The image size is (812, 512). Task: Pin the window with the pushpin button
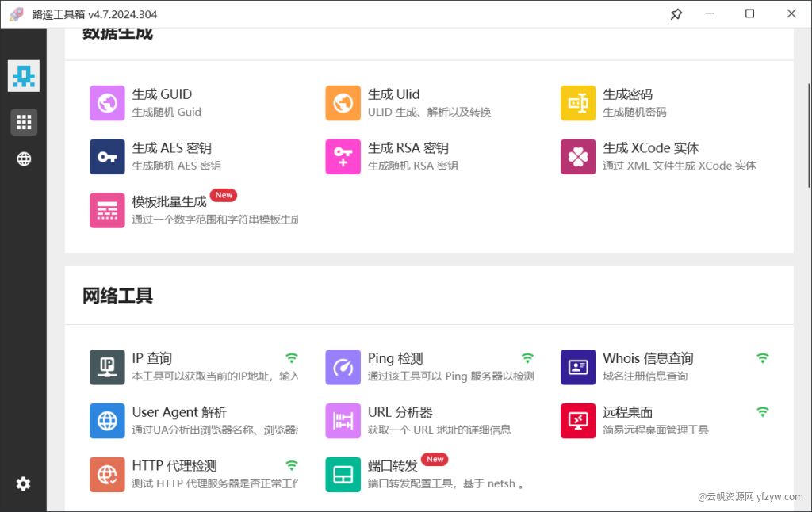[x=676, y=13]
